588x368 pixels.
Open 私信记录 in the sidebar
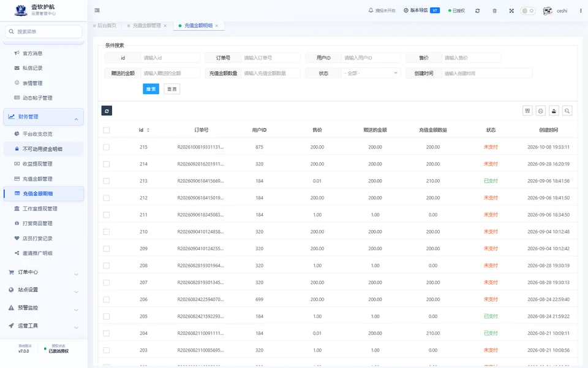(32, 68)
